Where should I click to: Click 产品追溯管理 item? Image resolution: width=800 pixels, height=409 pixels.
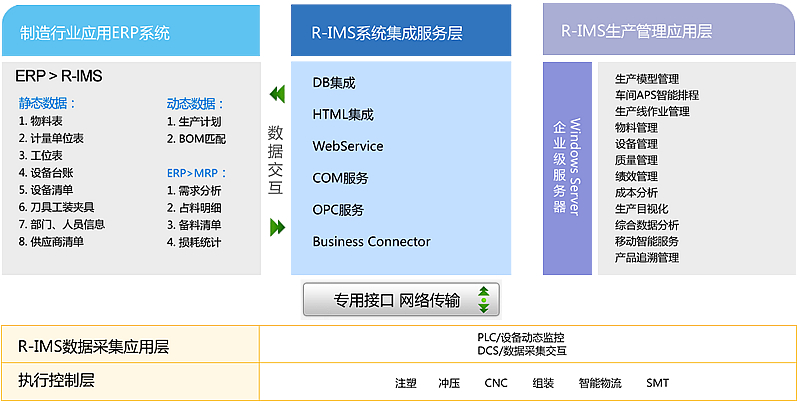coord(647,258)
